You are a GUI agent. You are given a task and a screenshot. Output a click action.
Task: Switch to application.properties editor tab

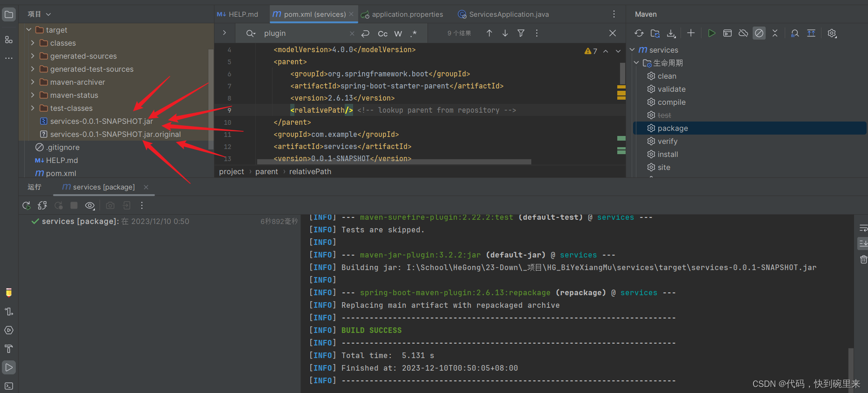click(x=407, y=14)
